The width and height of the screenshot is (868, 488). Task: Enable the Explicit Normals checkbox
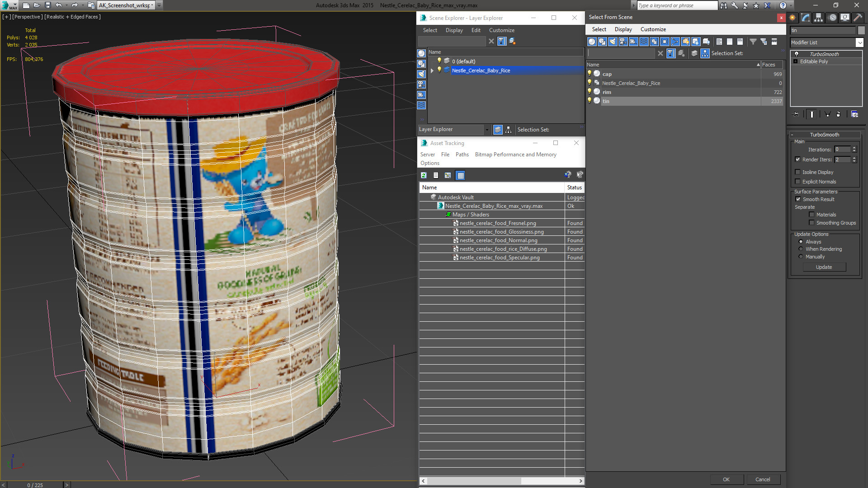point(797,182)
